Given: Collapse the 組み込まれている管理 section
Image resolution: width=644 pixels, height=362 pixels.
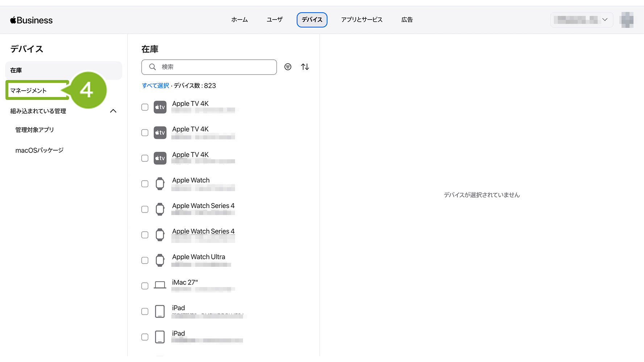Looking at the screenshot, I should (113, 111).
